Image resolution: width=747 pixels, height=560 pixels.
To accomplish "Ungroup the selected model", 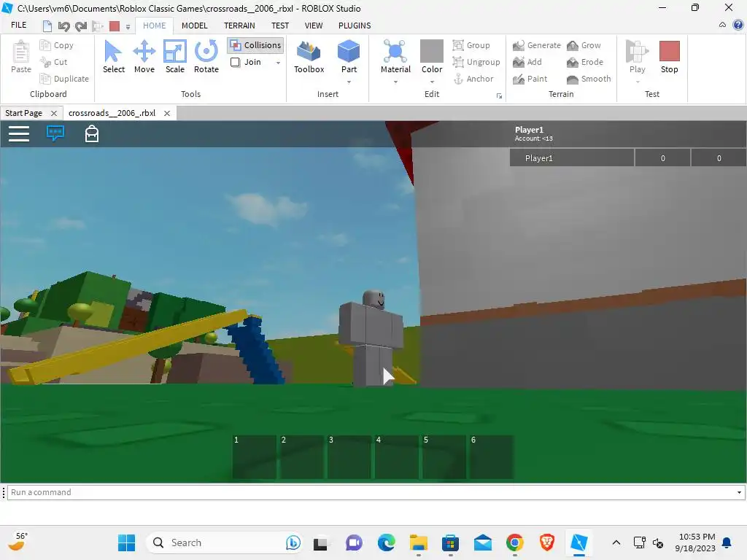I will click(476, 62).
